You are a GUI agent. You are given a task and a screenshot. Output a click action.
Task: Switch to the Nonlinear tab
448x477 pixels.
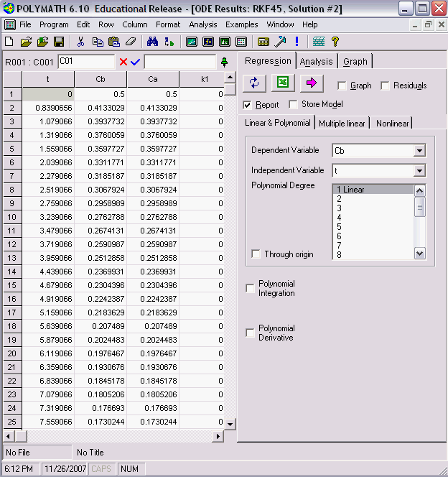click(392, 123)
